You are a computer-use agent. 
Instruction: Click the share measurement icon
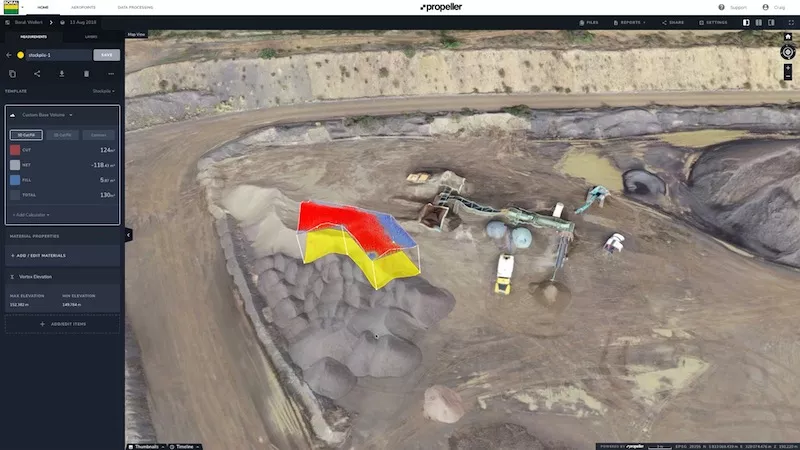(x=37, y=73)
